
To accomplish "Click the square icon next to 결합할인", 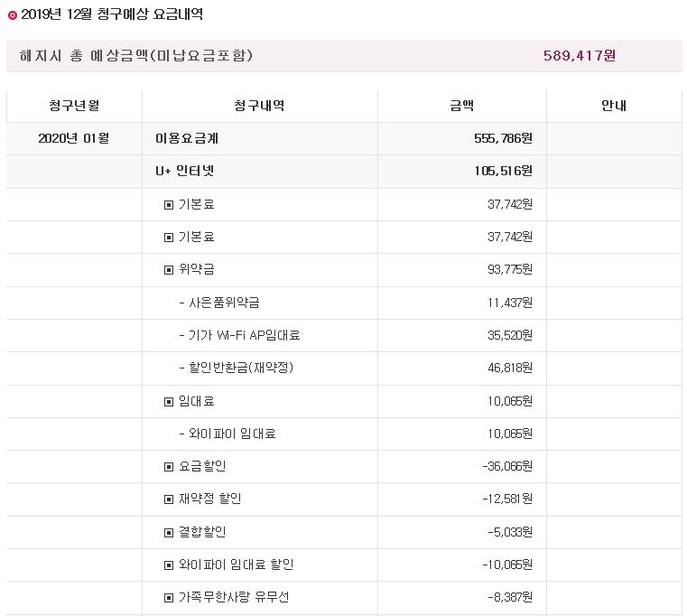I will point(168,532).
